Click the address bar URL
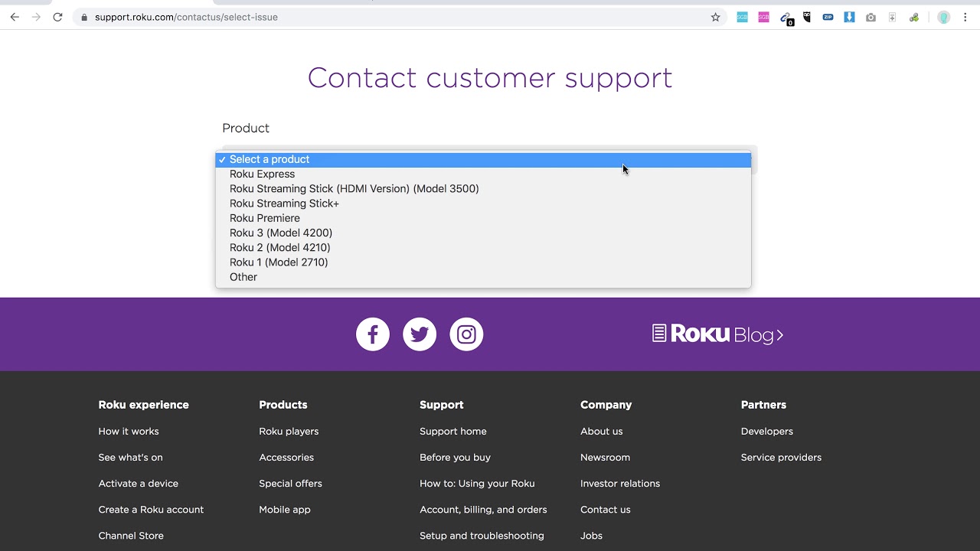The height and width of the screenshot is (551, 980). pyautogui.click(x=186, y=17)
